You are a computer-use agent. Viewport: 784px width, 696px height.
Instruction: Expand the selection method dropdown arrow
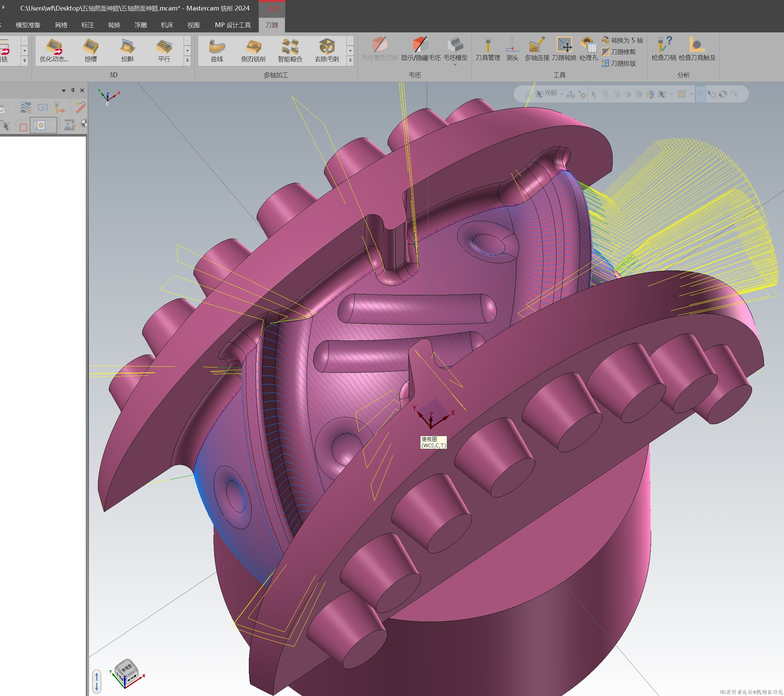[671, 94]
